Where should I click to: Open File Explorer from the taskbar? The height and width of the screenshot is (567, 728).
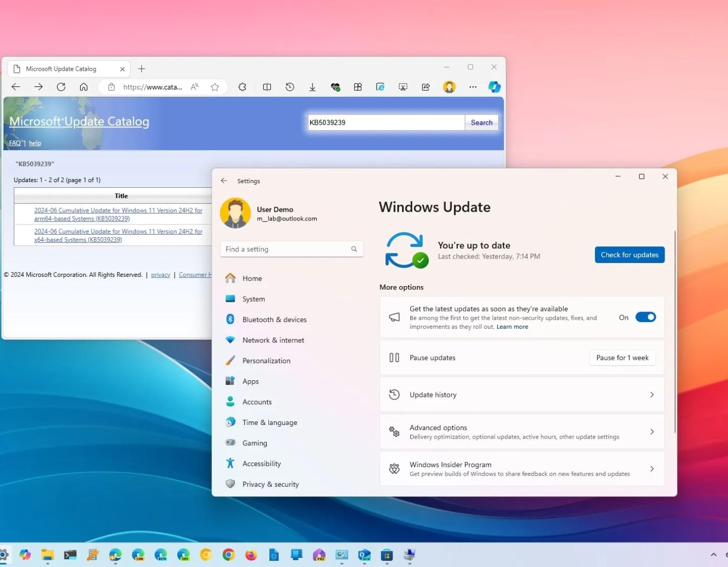pos(47,555)
